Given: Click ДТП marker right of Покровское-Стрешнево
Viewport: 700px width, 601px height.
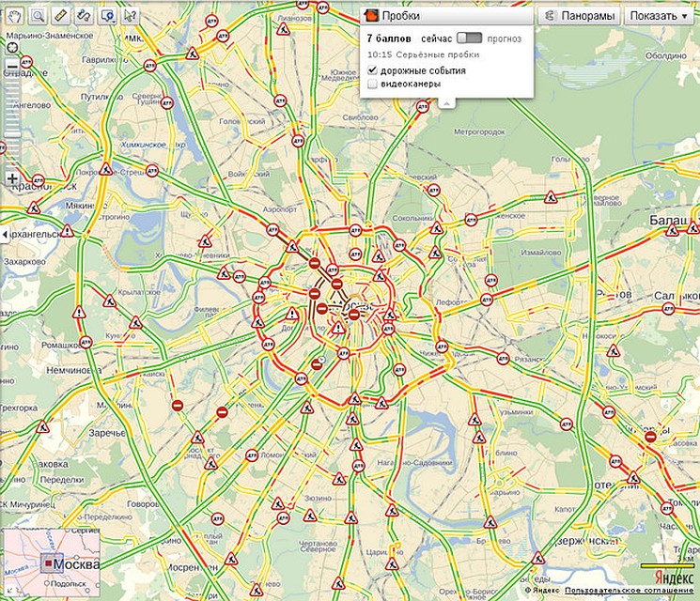Looking at the screenshot, I should (152, 170).
